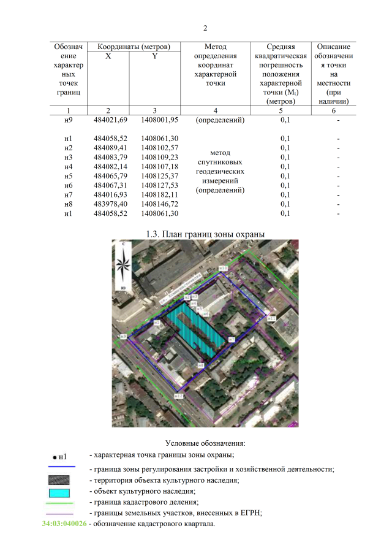The image size is (392, 555).
Task: Click the 'Координаты (метров)' column header
Action: click(x=129, y=47)
